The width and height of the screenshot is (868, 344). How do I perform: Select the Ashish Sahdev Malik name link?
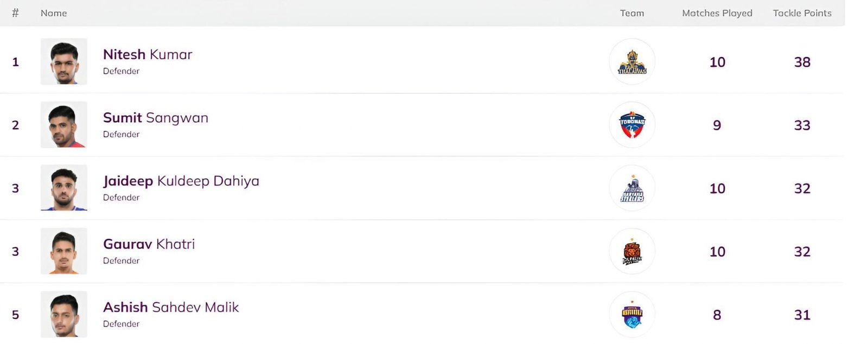(171, 308)
